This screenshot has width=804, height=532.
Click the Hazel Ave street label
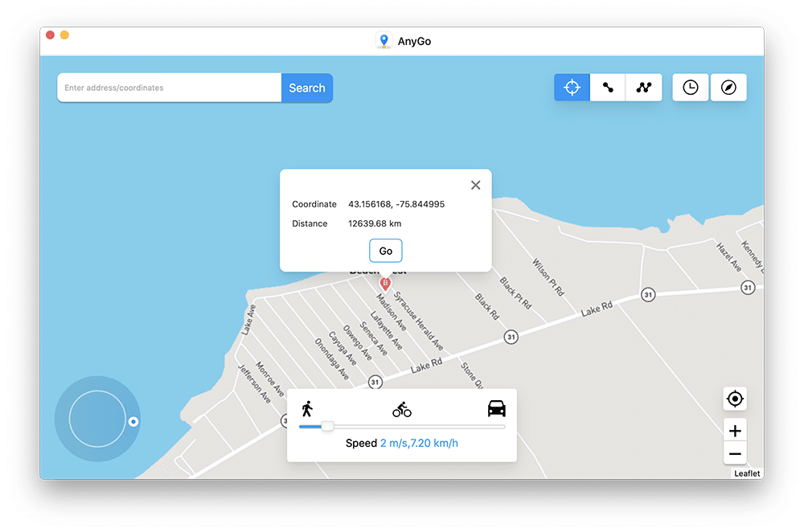click(728, 257)
